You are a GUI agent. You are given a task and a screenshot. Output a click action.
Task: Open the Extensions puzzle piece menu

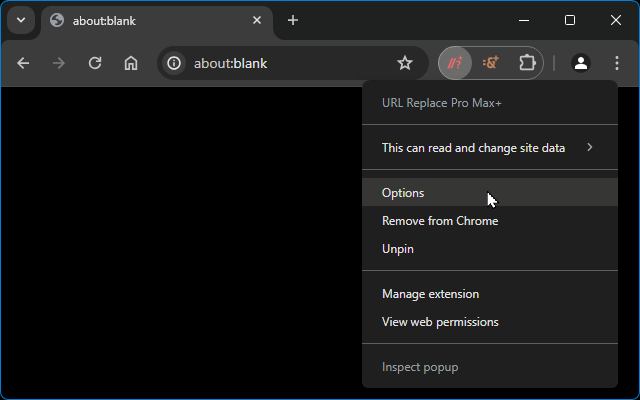tap(527, 63)
